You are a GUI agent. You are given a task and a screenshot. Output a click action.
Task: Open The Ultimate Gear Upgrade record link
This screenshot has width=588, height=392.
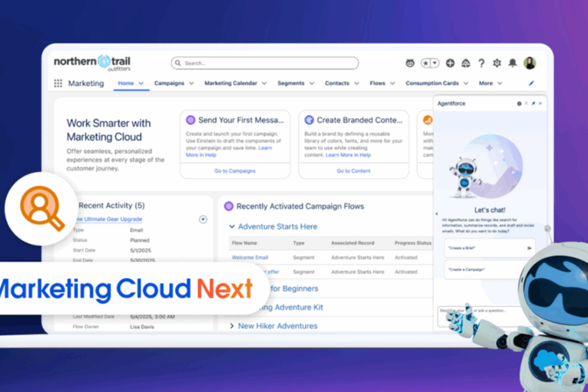(x=109, y=219)
